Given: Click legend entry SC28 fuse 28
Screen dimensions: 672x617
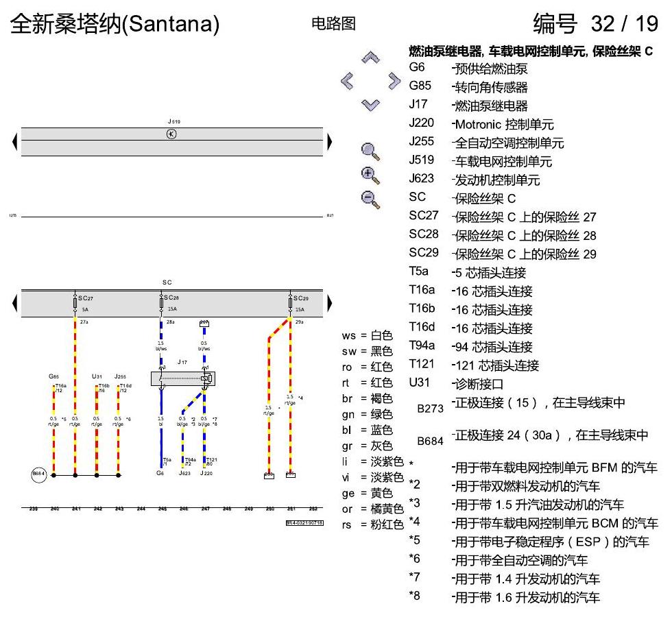Looking at the screenshot, I should tap(503, 235).
